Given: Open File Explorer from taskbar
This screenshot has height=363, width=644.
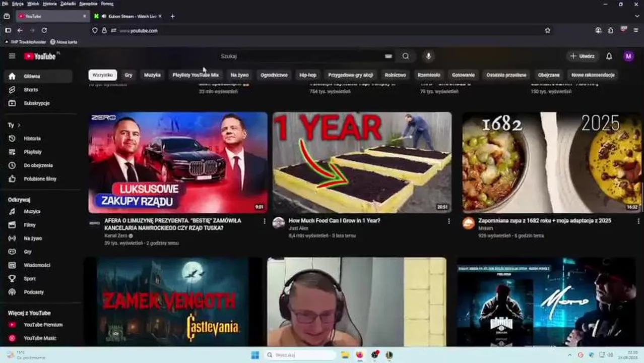Looking at the screenshot, I should (x=345, y=354).
